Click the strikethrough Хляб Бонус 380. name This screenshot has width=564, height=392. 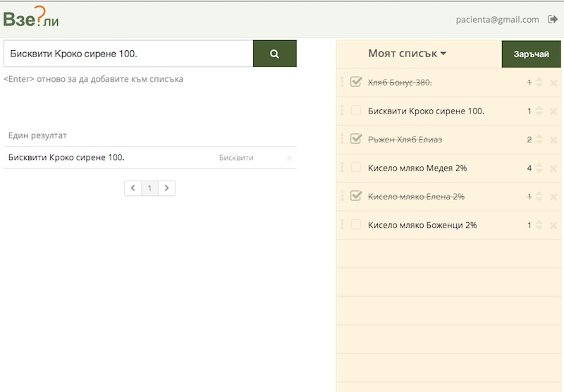400,82
